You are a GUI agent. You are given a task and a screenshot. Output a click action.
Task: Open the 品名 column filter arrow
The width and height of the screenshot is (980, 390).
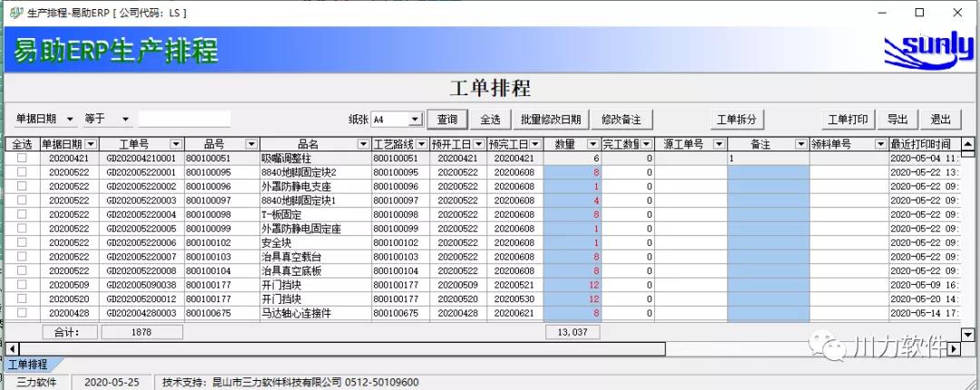[363, 144]
